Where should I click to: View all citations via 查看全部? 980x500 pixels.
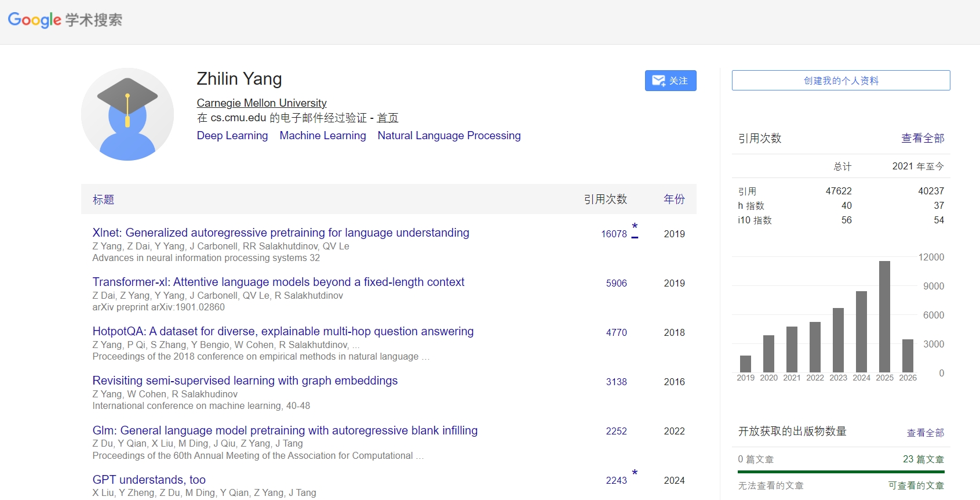pyautogui.click(x=922, y=138)
